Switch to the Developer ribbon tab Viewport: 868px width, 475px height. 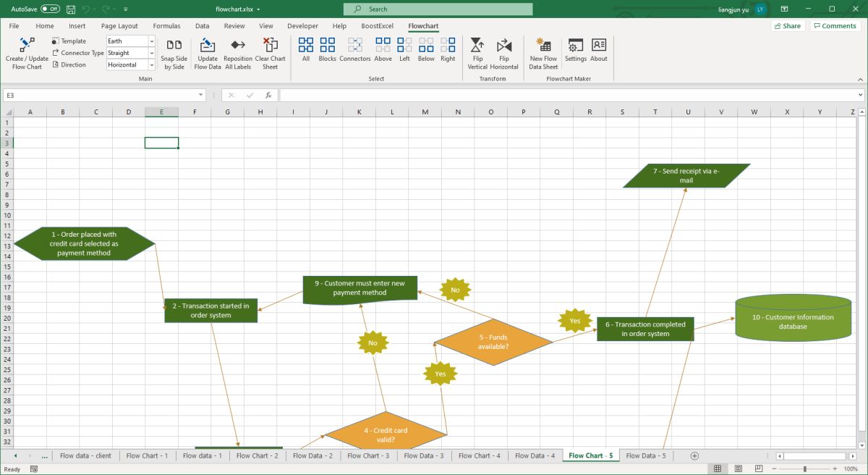tap(302, 26)
